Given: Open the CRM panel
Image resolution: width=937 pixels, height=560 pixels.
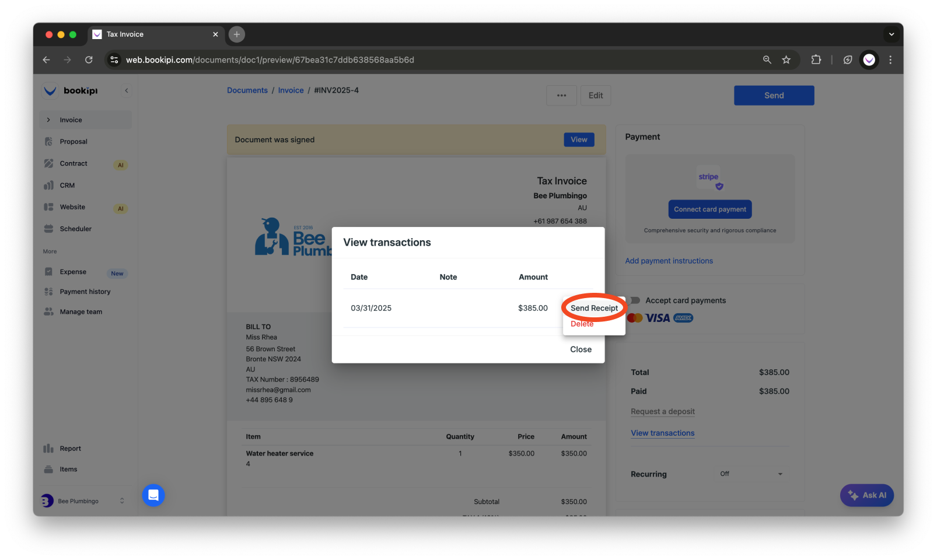Looking at the screenshot, I should click(x=67, y=185).
